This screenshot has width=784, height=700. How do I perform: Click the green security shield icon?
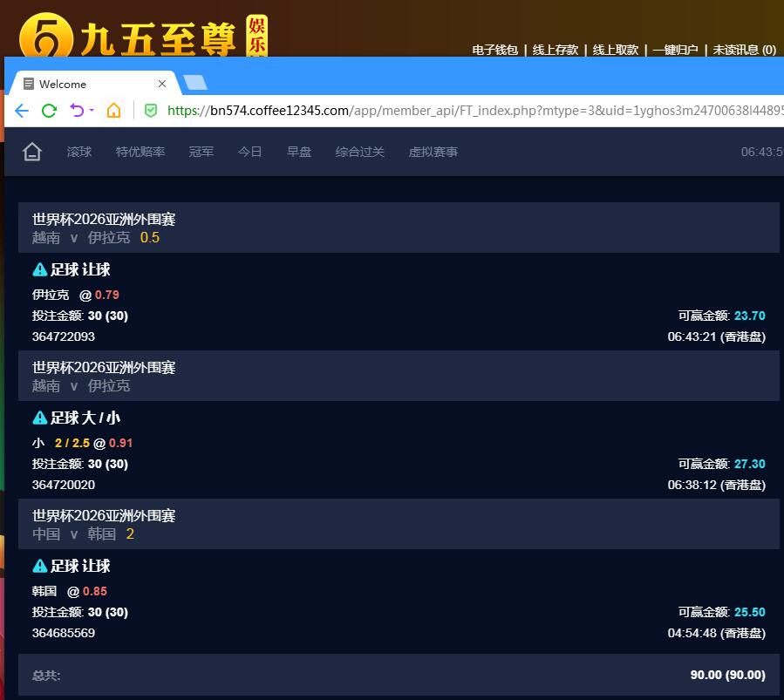151,111
